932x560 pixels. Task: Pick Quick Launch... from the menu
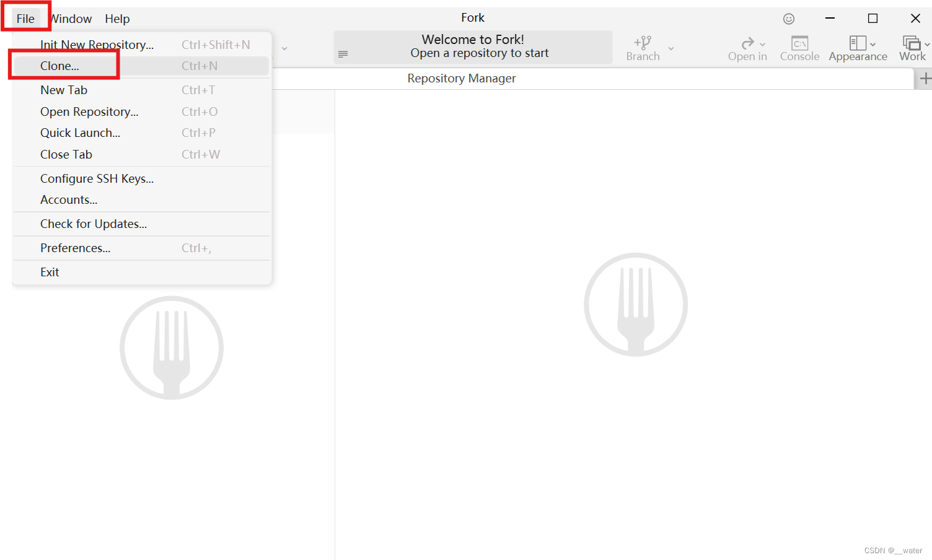pos(142,133)
